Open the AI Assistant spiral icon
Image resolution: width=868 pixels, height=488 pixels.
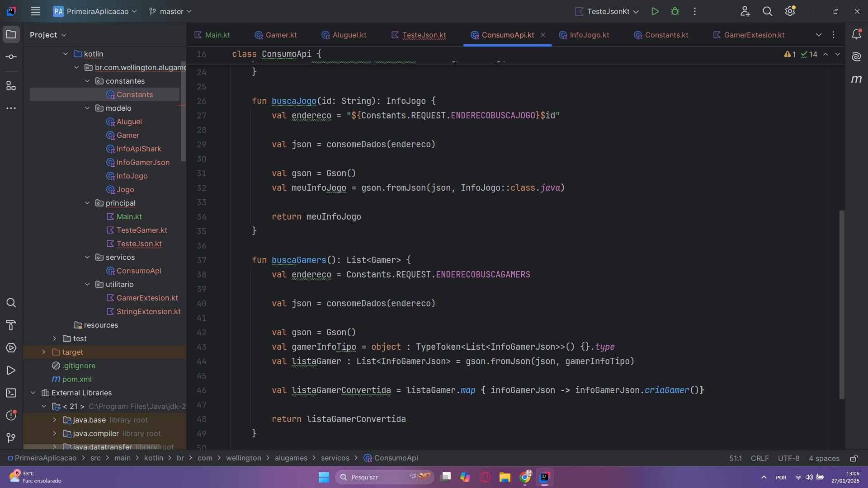856,57
